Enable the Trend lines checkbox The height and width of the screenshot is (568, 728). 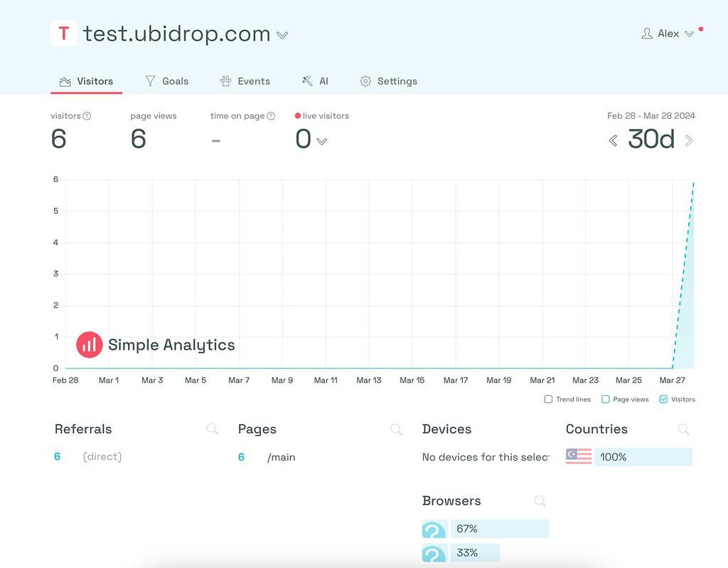coord(548,400)
